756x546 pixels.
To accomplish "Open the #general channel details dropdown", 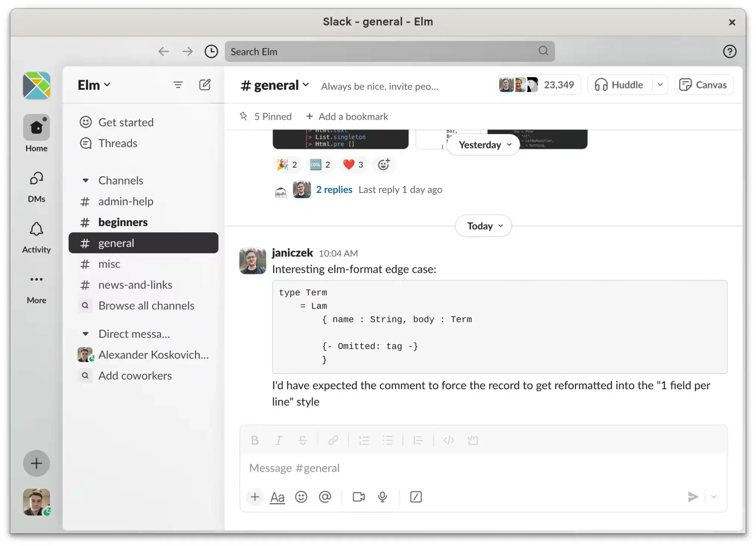I will click(x=275, y=85).
